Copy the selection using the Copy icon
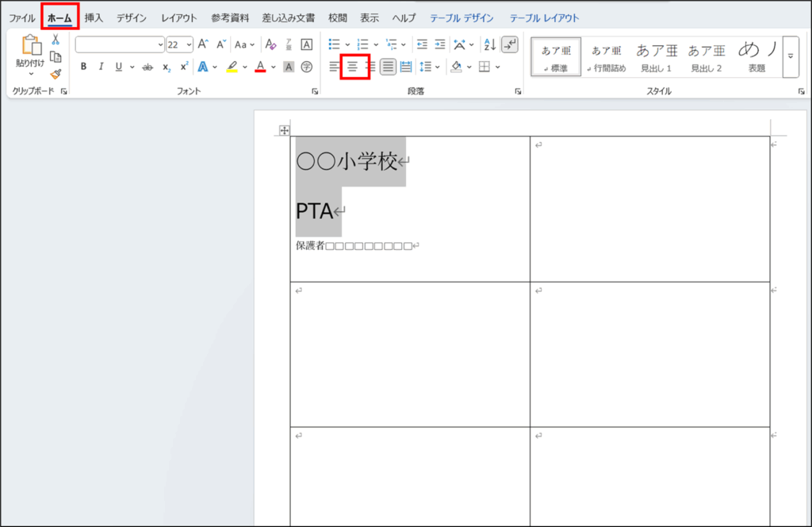 (x=56, y=57)
